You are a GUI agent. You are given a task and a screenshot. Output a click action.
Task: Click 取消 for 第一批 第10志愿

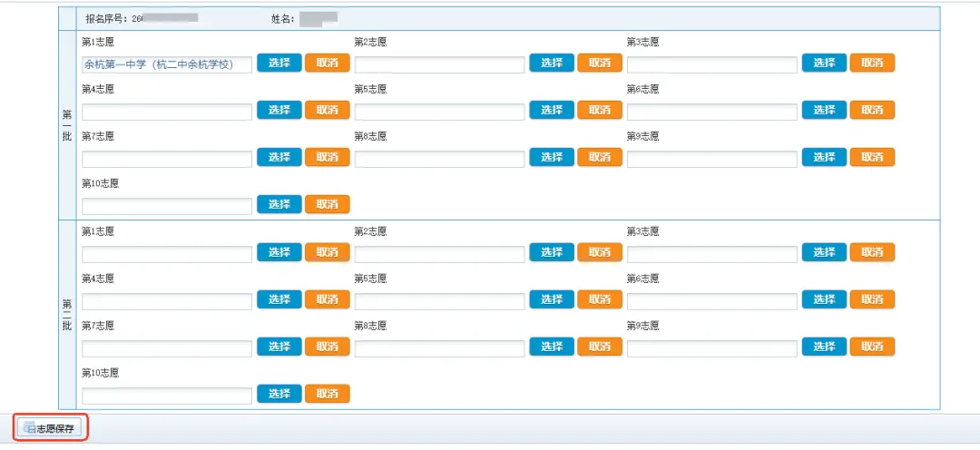click(327, 204)
